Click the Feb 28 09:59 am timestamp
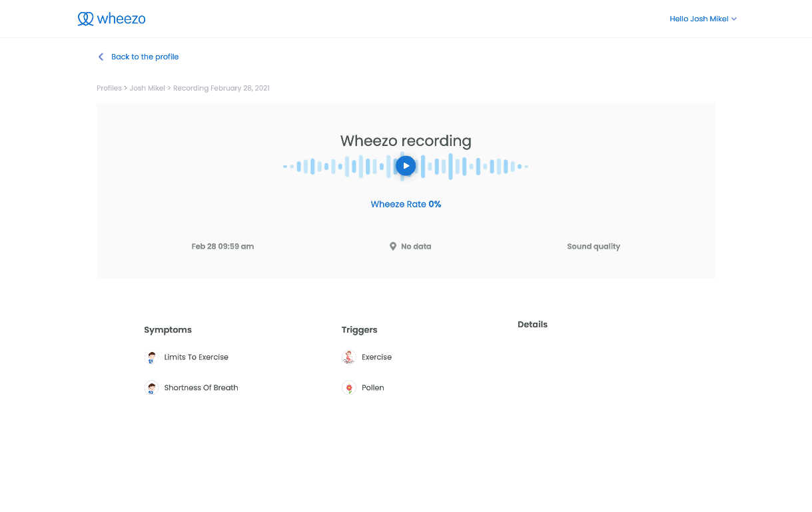Image resolution: width=812 pixels, height=512 pixels. 222,246
